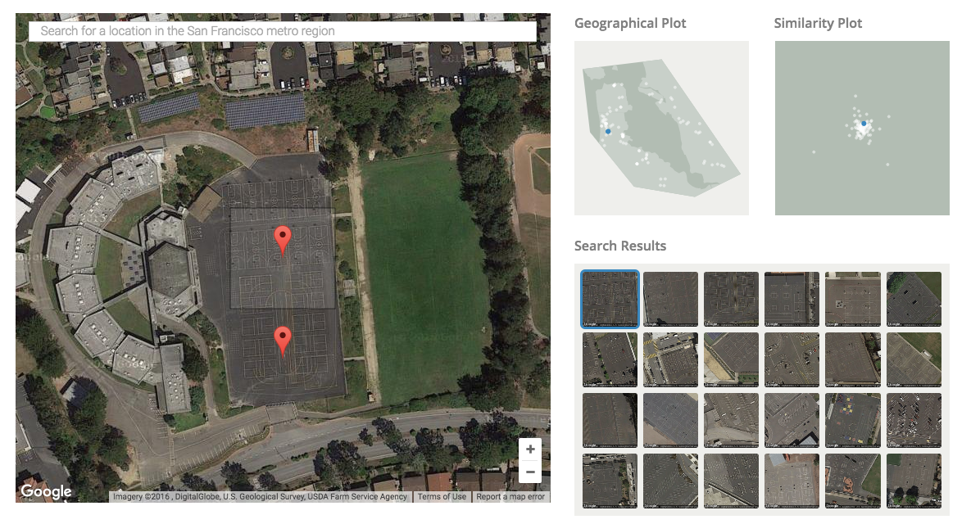Open the fourth thumbnail in bottom results row
Screen dimensions: 980x524
(x=792, y=481)
